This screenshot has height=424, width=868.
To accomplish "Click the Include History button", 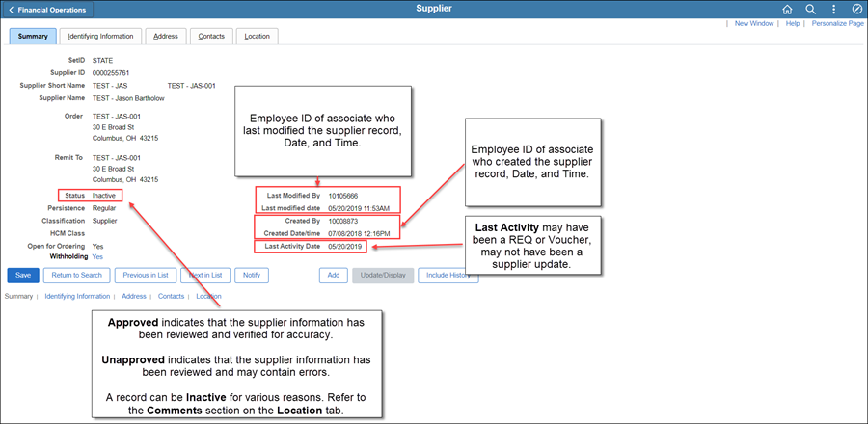I will pyautogui.click(x=449, y=276).
